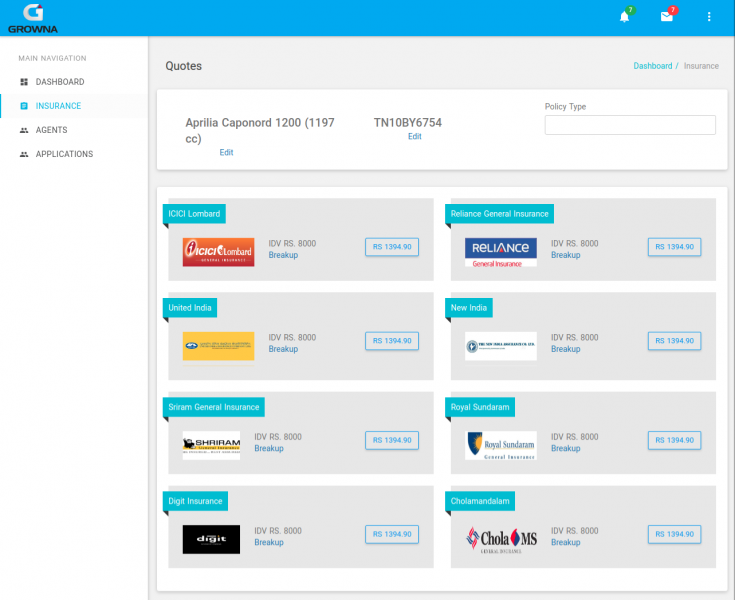Click the Reliance General Insurance logo

[501, 252]
